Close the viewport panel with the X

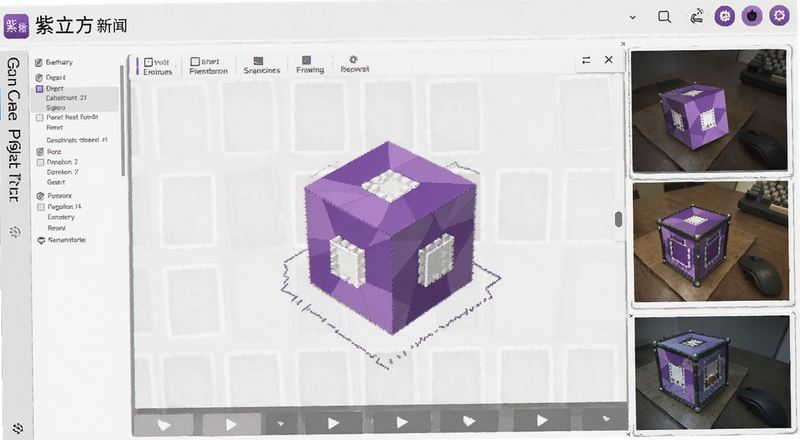[x=609, y=60]
